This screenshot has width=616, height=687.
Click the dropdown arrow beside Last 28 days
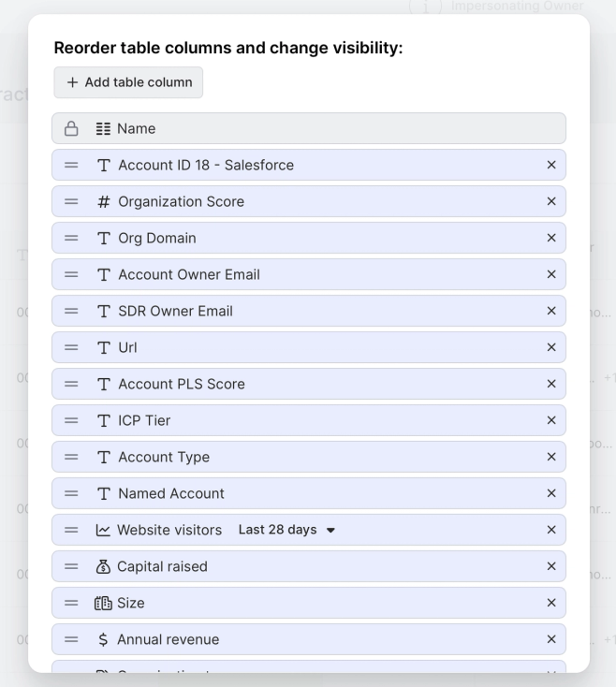(x=330, y=530)
